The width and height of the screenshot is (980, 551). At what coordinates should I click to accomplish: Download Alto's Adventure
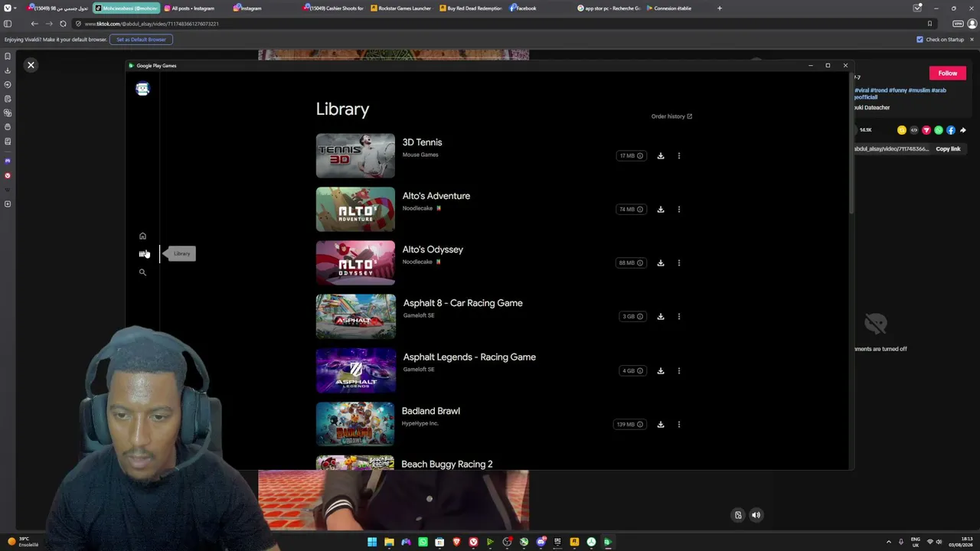tap(661, 210)
